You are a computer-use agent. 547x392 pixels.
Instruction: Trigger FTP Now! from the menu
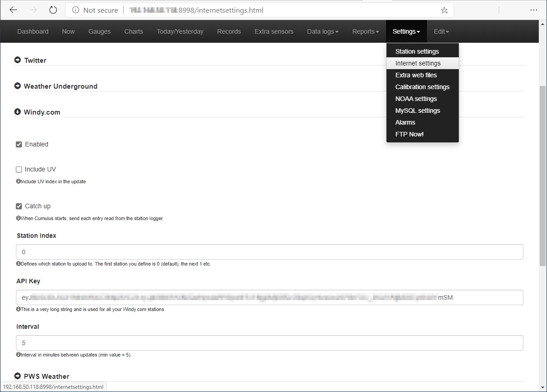(x=409, y=134)
